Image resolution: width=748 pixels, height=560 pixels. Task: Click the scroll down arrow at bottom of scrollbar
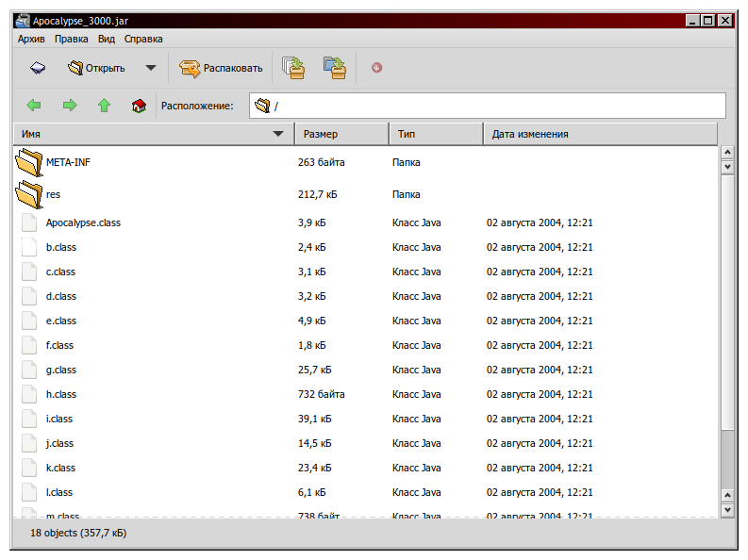(727, 510)
